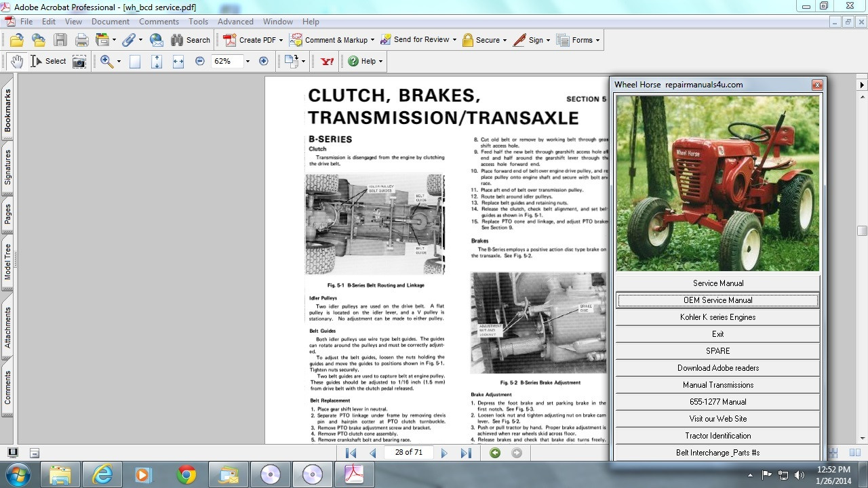Screen dimensions: 868x488
Task: Open the Advanced menu
Action: (235, 22)
